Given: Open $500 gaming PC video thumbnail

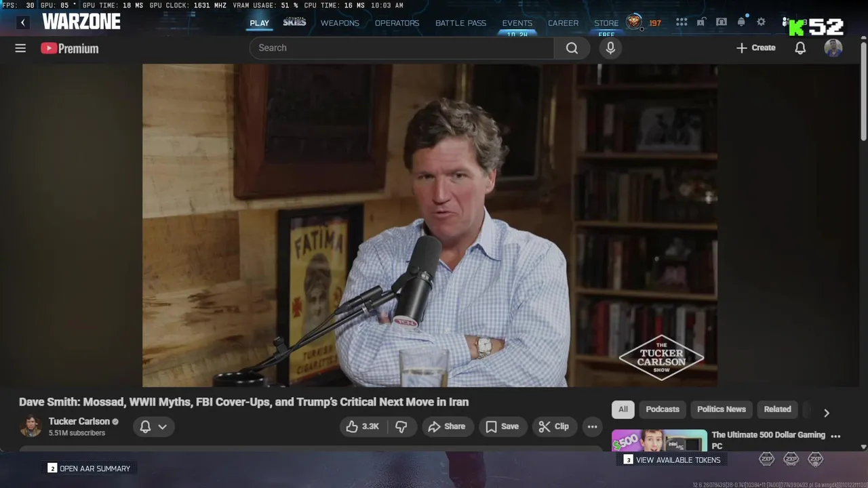Looking at the screenshot, I should point(659,441).
